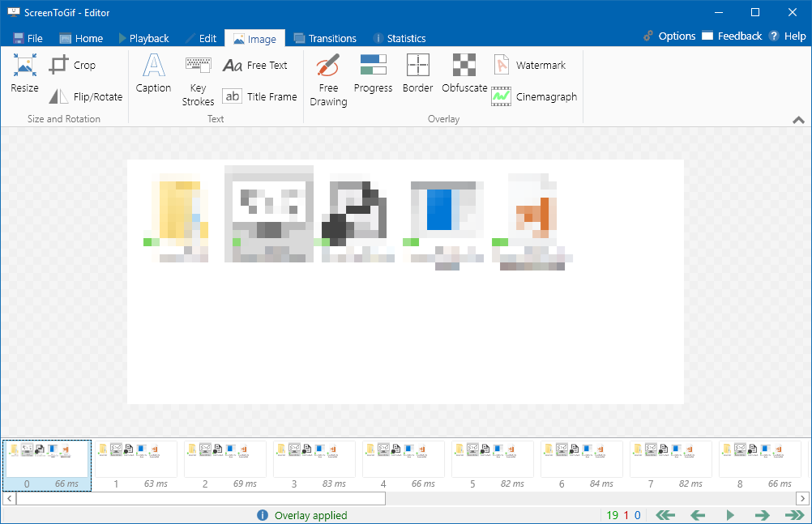Screen dimensions: 812x524
Task: Click the Feedback button
Action: click(x=732, y=36)
